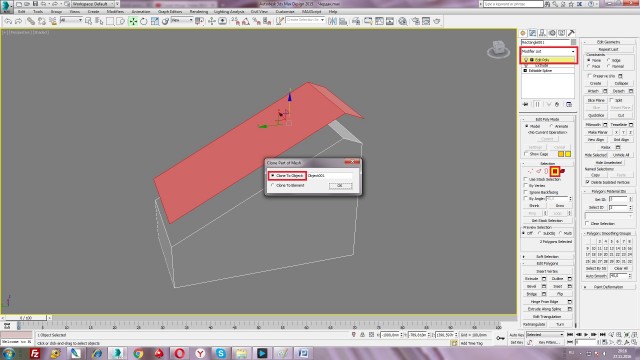Open FileZilla from the taskbar
640x360 pixels.
35,353
